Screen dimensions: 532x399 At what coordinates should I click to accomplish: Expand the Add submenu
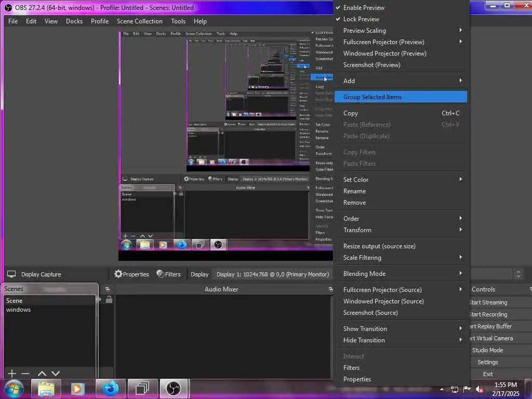tap(401, 81)
